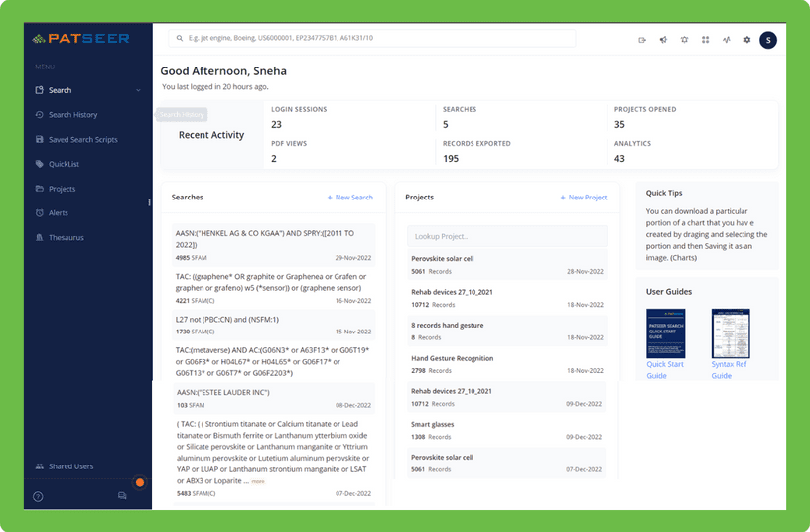Focus the Lookup Project field
This screenshot has width=810, height=532.
pyautogui.click(x=507, y=236)
